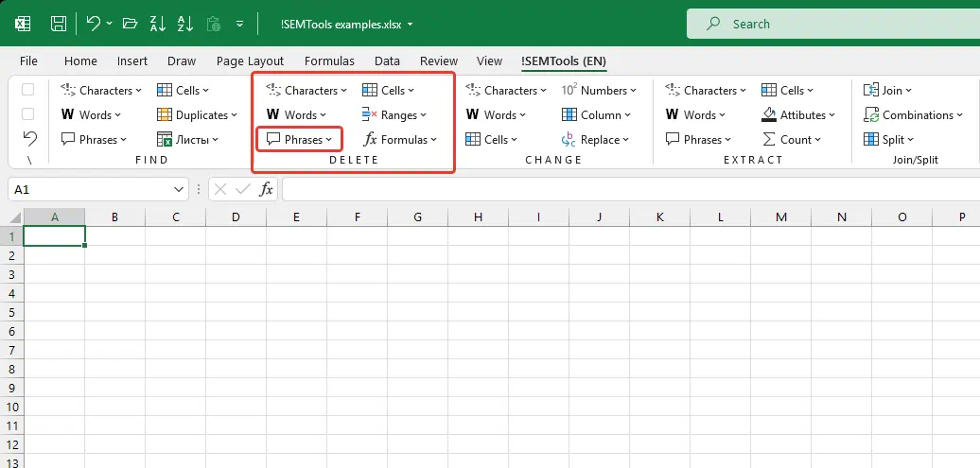Open Words in the EXTRACT group
Image resolution: width=980 pixels, height=468 pixels.
click(x=695, y=115)
